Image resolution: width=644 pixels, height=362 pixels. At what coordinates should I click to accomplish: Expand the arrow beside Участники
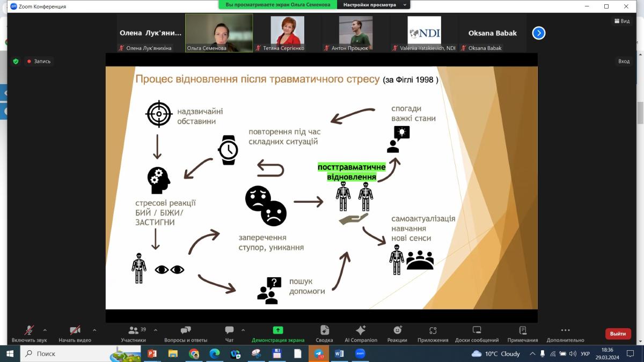(x=156, y=330)
